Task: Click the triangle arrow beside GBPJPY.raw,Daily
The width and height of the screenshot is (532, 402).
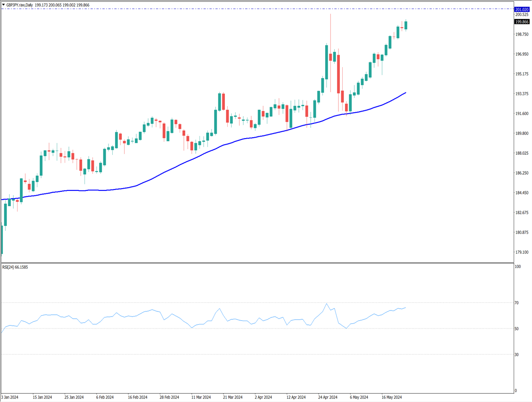Action: point(3,5)
